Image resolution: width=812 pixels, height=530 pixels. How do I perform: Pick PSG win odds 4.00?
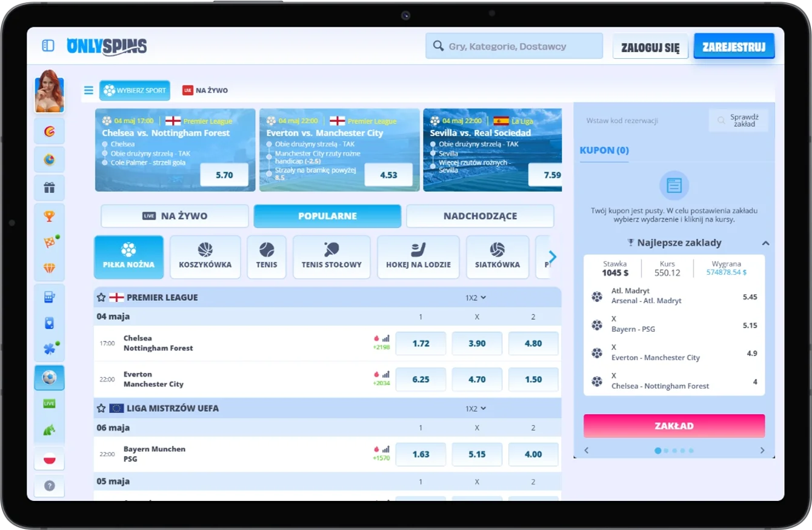pos(533,454)
